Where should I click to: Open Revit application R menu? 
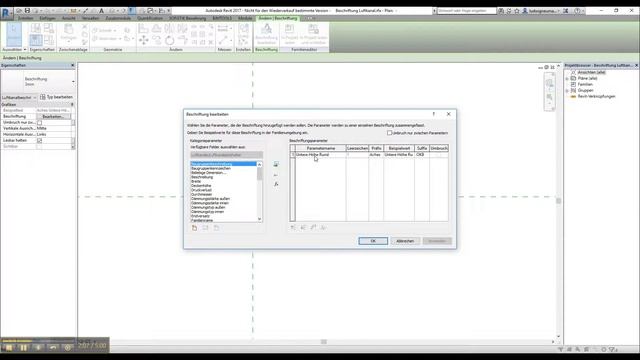pyautogui.click(x=6, y=13)
